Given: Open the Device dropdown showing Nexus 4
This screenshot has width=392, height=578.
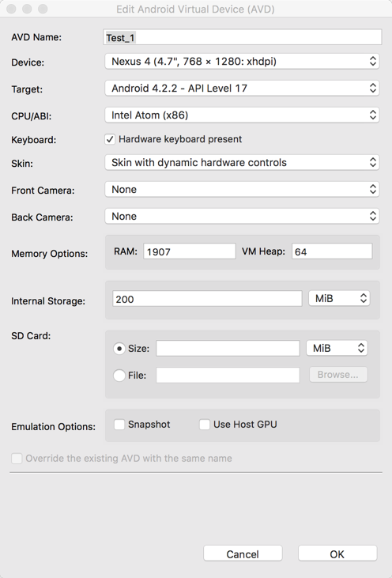Looking at the screenshot, I should coord(242,61).
